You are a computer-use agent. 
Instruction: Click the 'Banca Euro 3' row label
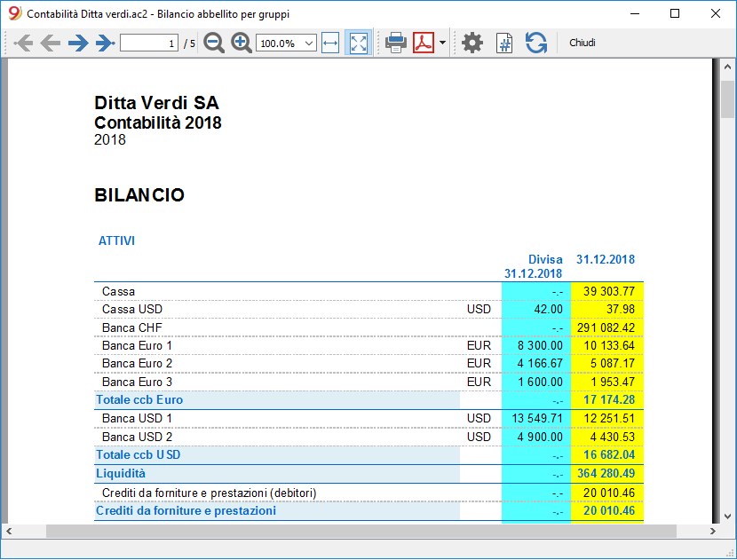tap(138, 382)
